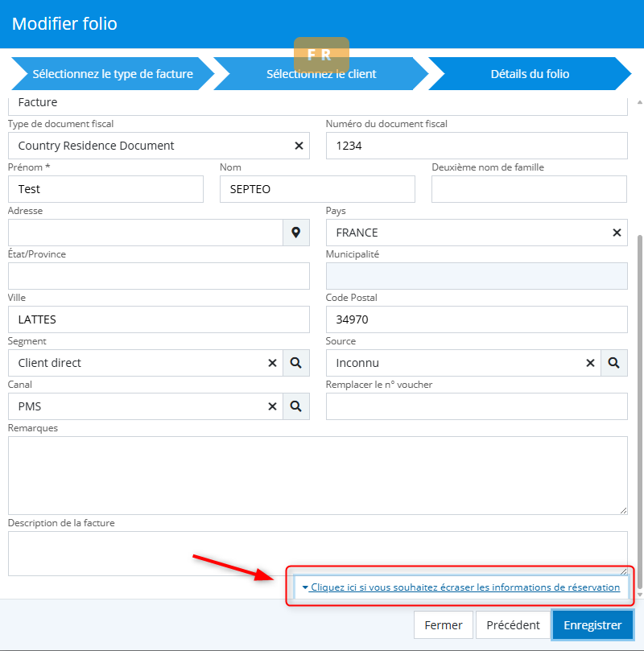Expand the écraser les informations de réservation link
Image resolution: width=644 pixels, height=651 pixels.
pyautogui.click(x=460, y=587)
